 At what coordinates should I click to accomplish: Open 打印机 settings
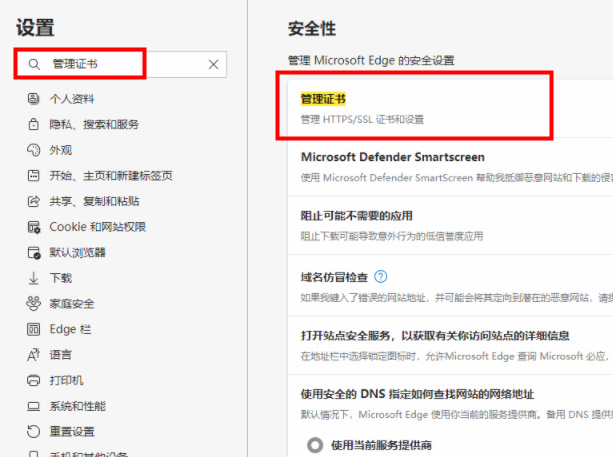(66, 380)
